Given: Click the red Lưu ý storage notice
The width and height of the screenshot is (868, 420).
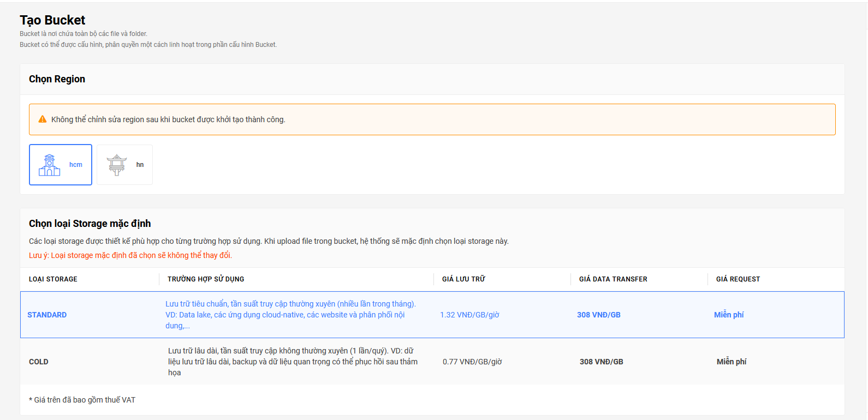Looking at the screenshot, I should [x=130, y=255].
